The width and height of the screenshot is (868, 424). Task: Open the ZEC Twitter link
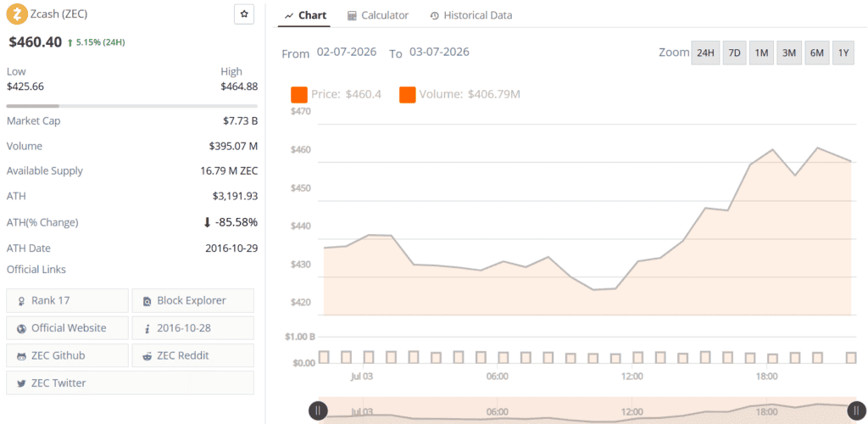pyautogui.click(x=130, y=382)
